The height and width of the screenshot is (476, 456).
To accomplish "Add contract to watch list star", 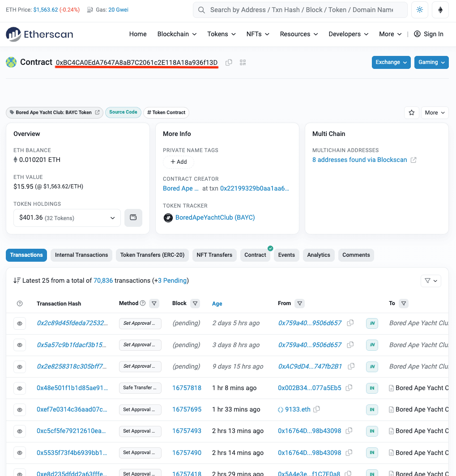I will [412, 113].
